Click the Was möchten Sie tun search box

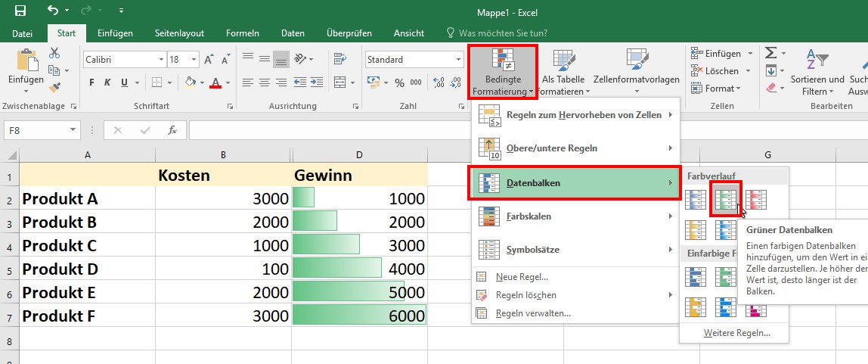[497, 33]
